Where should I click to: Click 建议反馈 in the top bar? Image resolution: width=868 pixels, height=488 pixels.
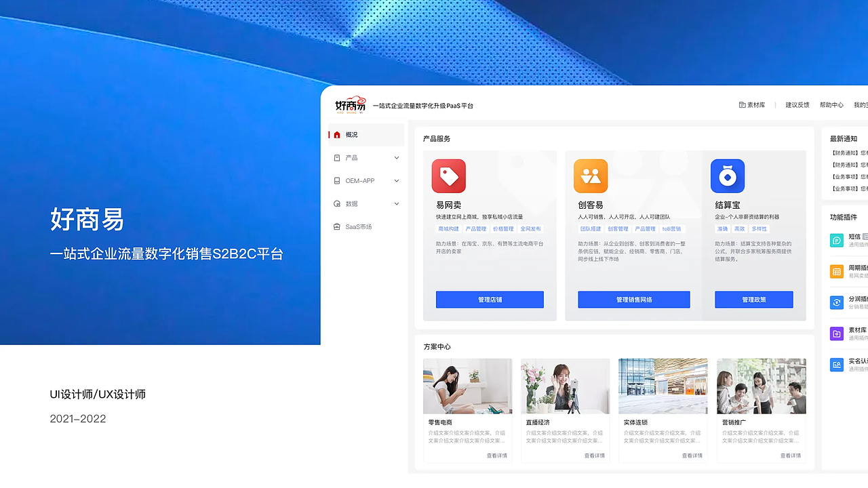pyautogui.click(x=797, y=104)
